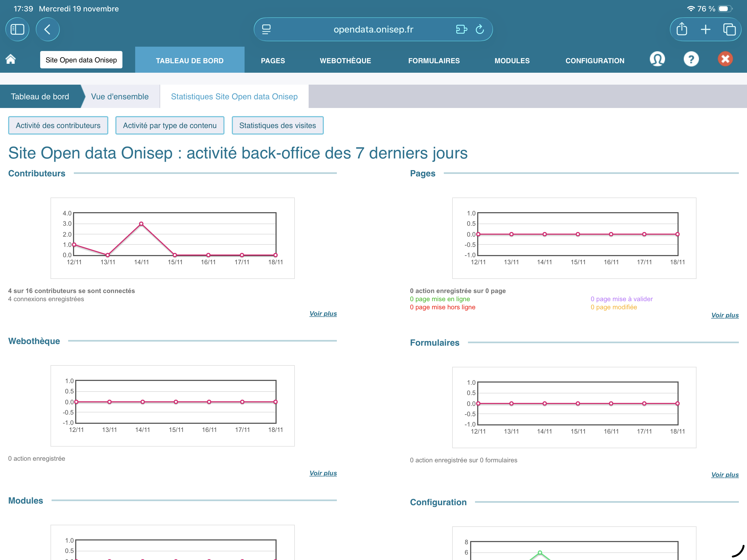Open the PAGES menu
747x560 pixels.
273,61
